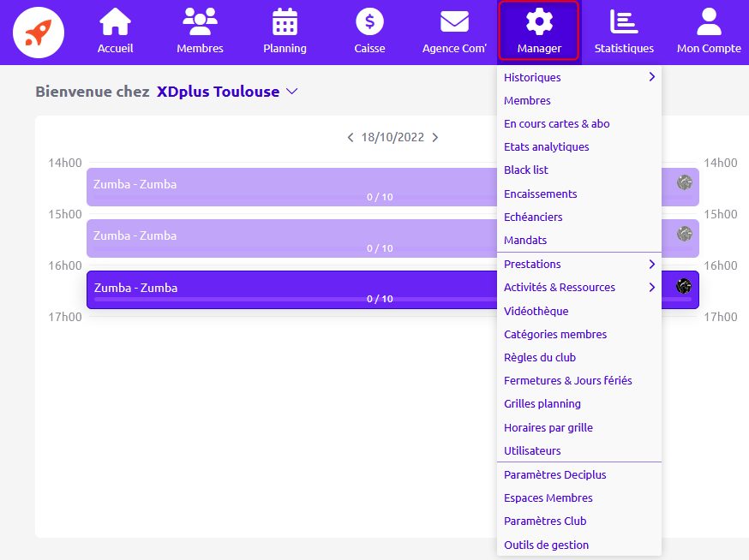Open the 16h00 Zumba class block

292,289
